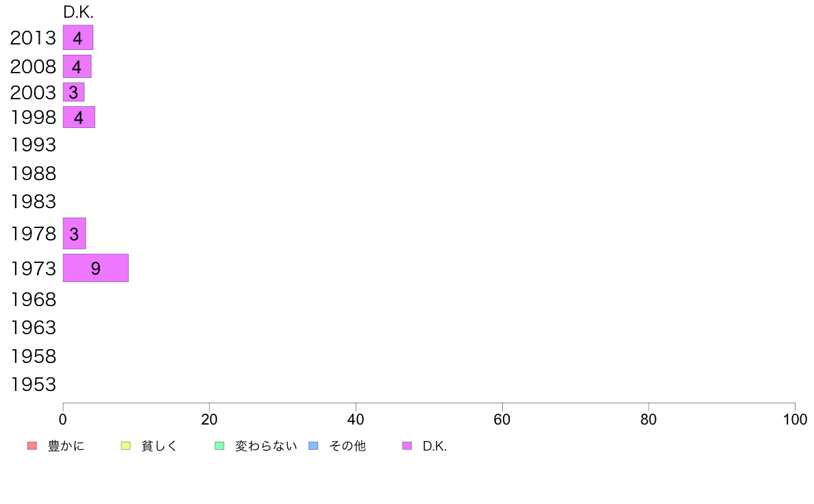Click the green 変わらない legend swatch
The image size is (814, 504).
pos(219,446)
